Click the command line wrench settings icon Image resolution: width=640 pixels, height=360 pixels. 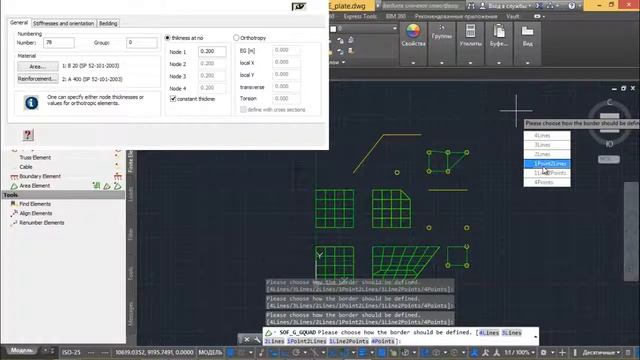257,339
